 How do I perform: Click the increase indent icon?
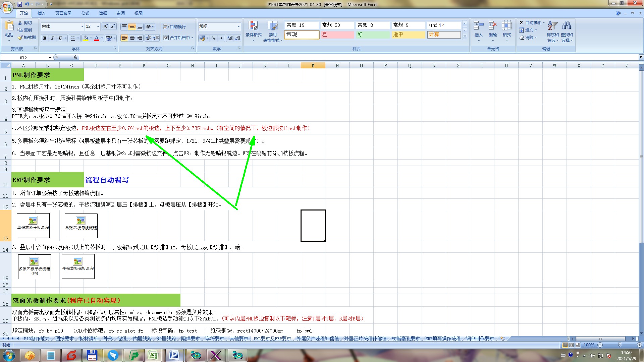pyautogui.click(x=156, y=38)
